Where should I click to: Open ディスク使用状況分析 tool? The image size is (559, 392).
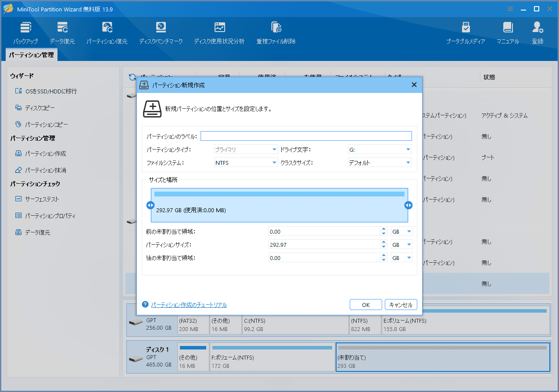pos(219,33)
